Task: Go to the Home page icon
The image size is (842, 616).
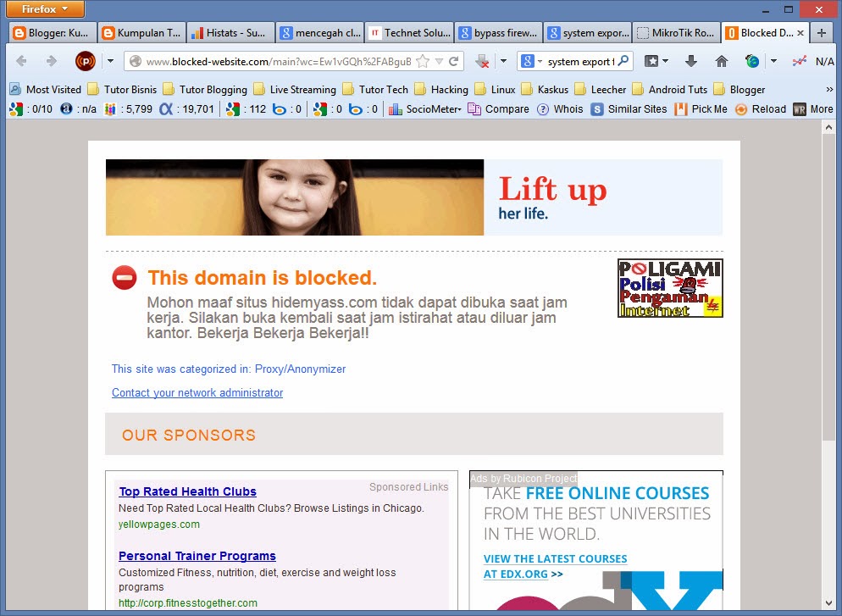Action: click(x=722, y=61)
